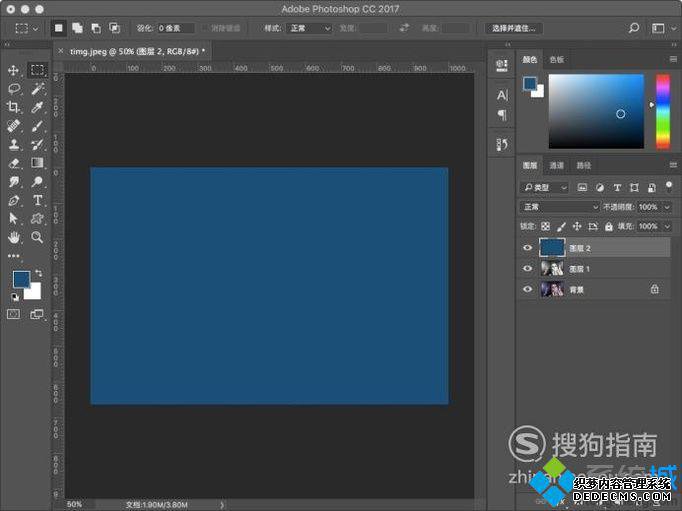Choose Subtract from Selection mode
Viewport: 682px width, 511px height.
[96, 28]
